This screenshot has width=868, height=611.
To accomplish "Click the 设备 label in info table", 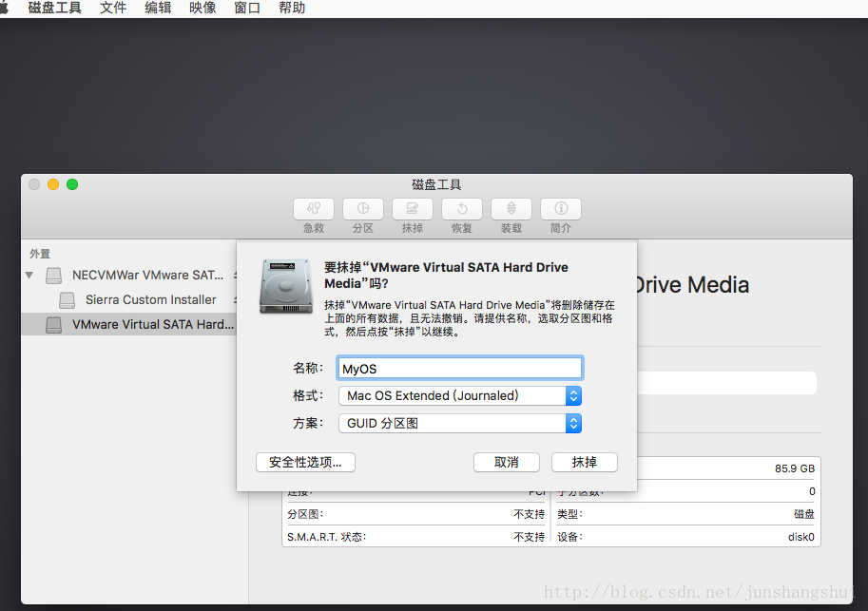I will click(569, 537).
